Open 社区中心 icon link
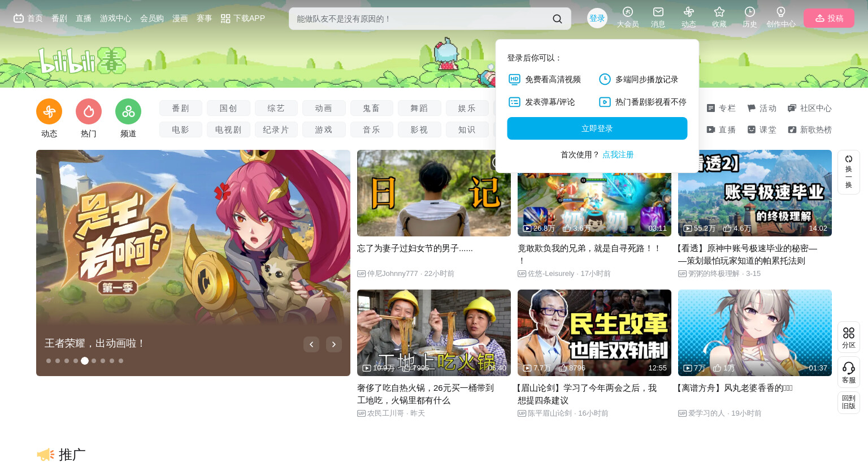 pos(810,108)
